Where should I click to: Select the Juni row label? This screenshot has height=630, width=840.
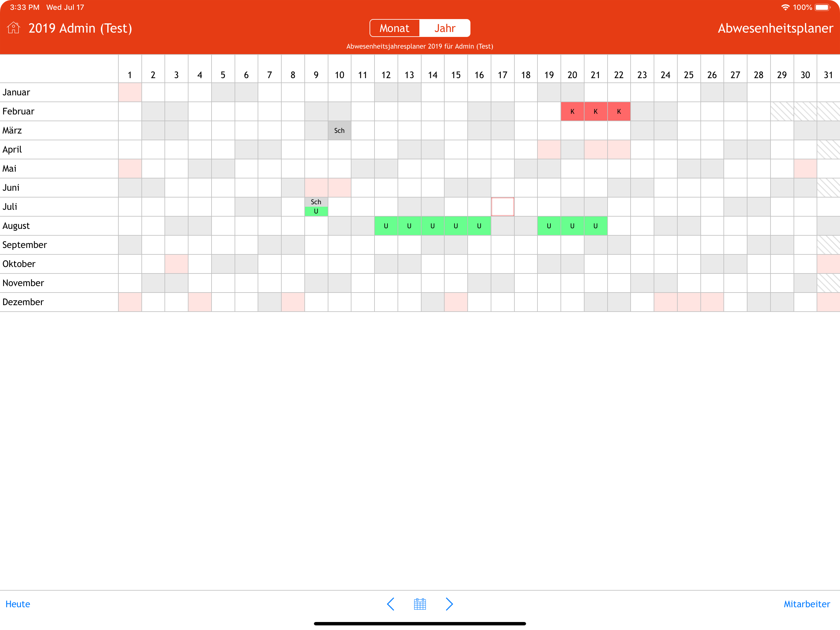(x=11, y=187)
